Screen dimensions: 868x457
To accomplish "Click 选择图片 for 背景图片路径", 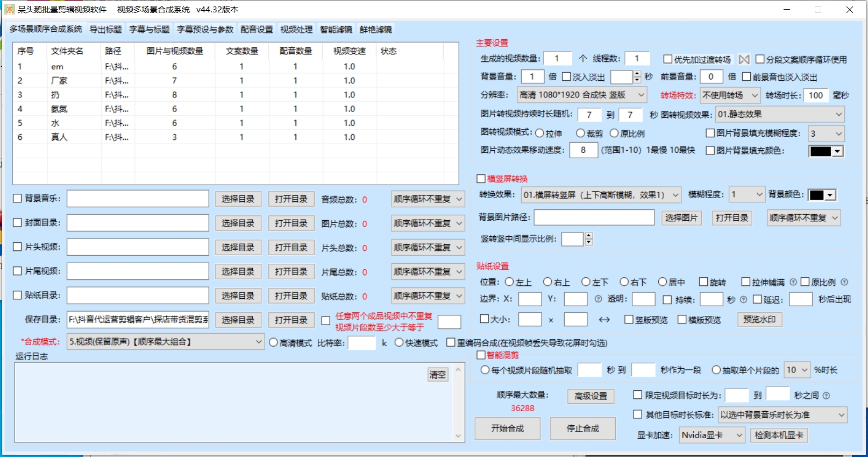I will point(681,218).
